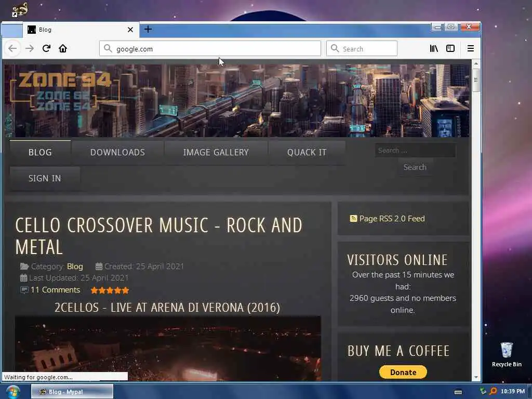Click the magnifier icon in the address bar

click(x=108, y=48)
